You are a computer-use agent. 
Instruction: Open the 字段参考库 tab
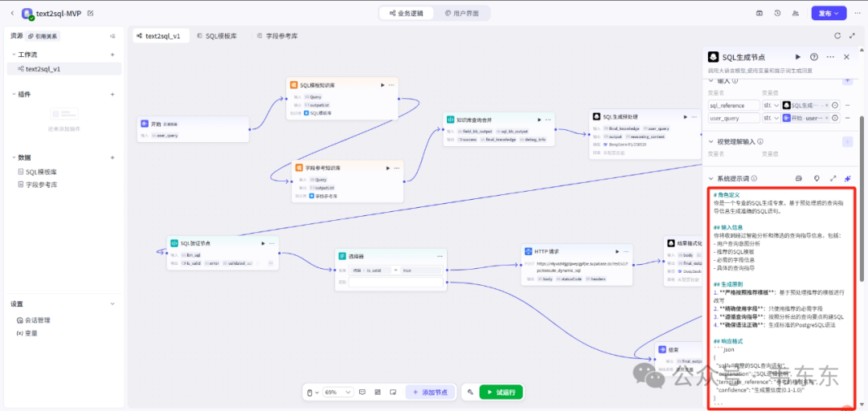click(278, 36)
